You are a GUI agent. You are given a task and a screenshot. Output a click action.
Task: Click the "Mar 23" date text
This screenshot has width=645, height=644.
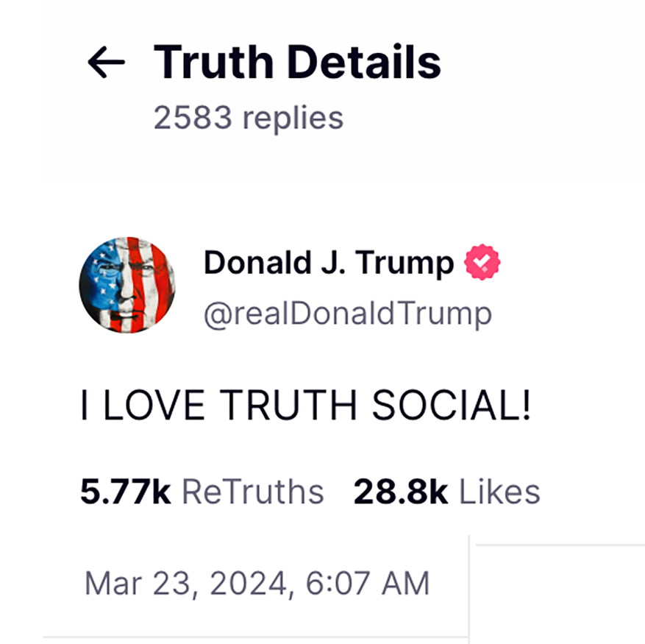(x=138, y=584)
